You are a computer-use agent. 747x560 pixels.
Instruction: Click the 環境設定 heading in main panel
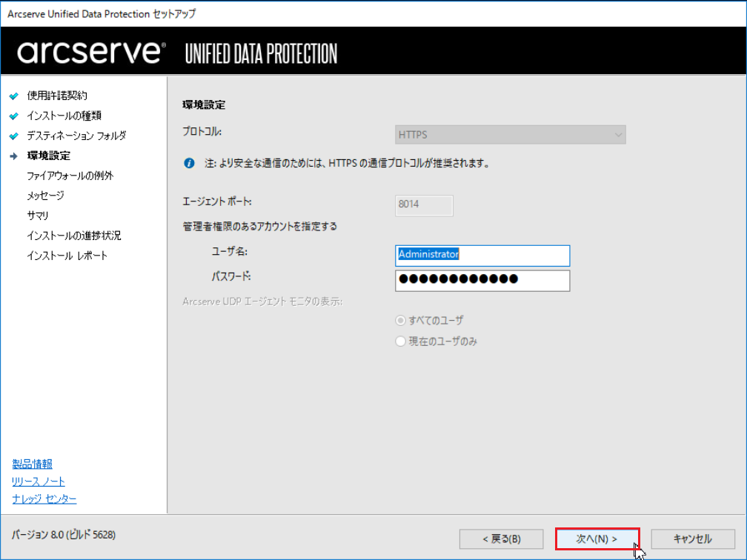tap(204, 104)
